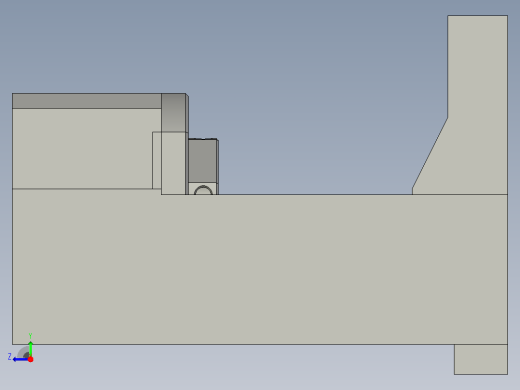Viewport: 520px width, 390px height.
Task: Select the dark grey small block face
Action: (202, 161)
